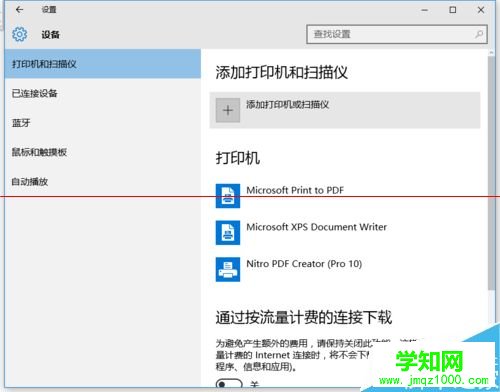Viewport: 500px width, 392px height.
Task: Maximize the Settings window
Action: point(453,10)
